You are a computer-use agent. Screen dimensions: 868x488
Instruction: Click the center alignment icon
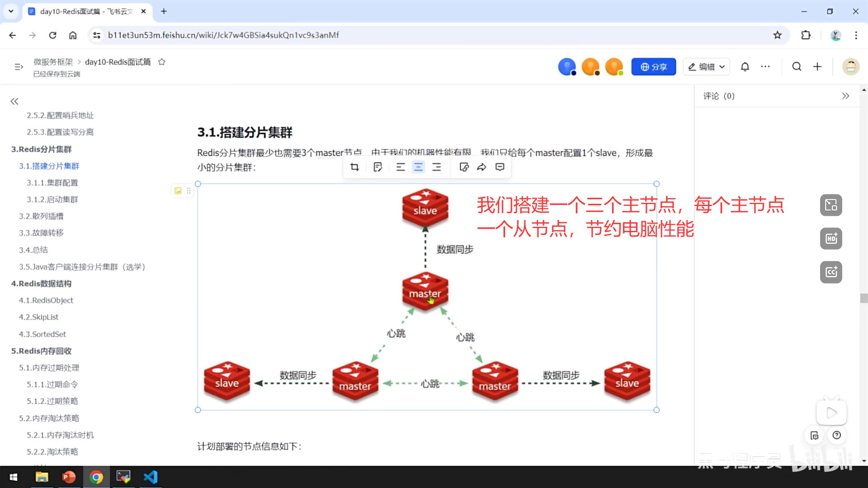point(418,167)
